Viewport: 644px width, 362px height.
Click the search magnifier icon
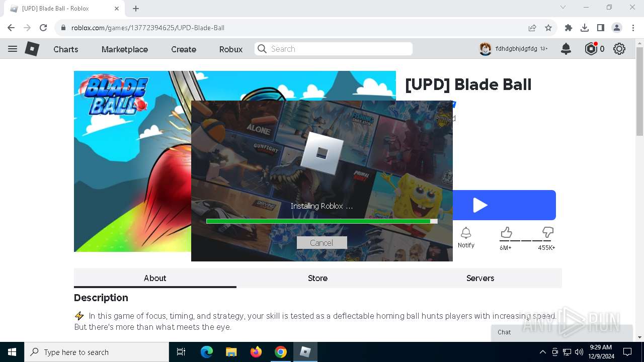click(x=262, y=49)
